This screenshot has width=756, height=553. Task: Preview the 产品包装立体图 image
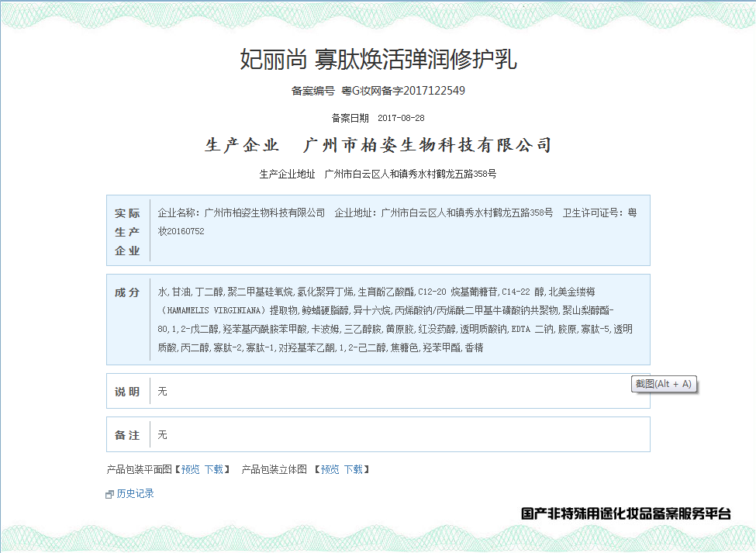tap(330, 469)
